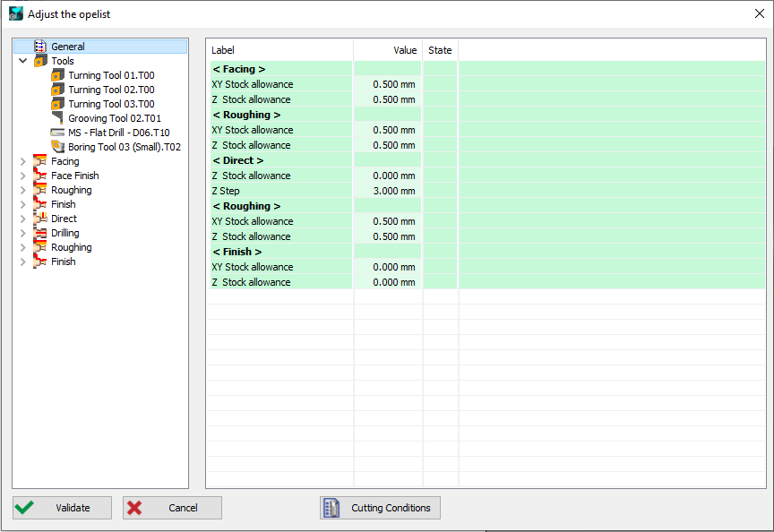774x532 pixels.
Task: Click the Value column header
Action: pyautogui.click(x=405, y=50)
